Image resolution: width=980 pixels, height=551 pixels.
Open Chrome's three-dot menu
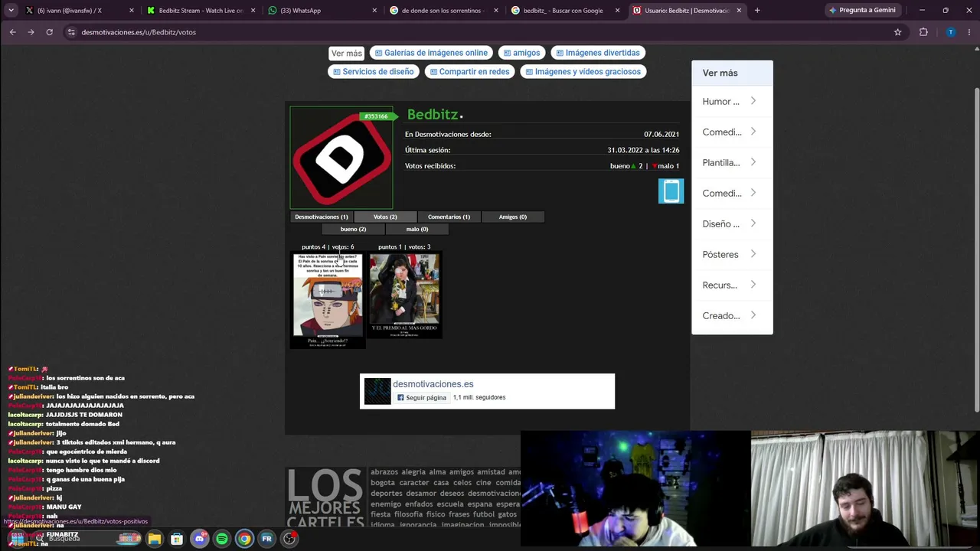point(969,32)
